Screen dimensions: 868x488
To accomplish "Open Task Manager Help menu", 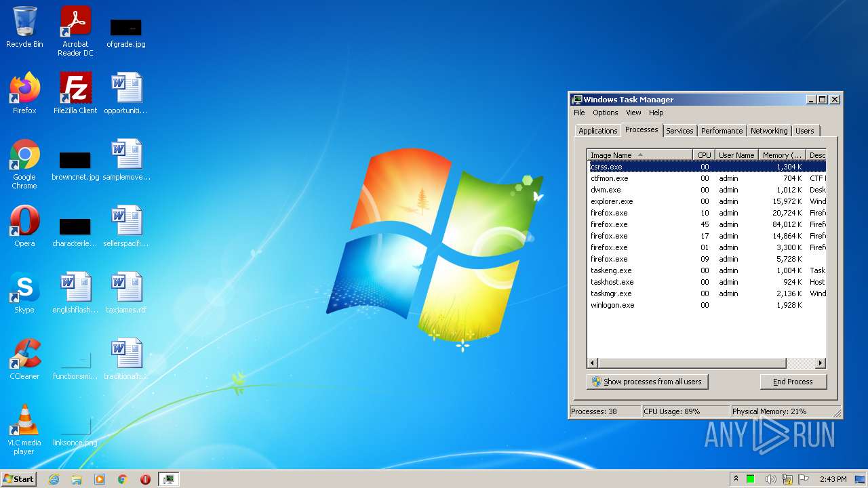I will pos(656,113).
